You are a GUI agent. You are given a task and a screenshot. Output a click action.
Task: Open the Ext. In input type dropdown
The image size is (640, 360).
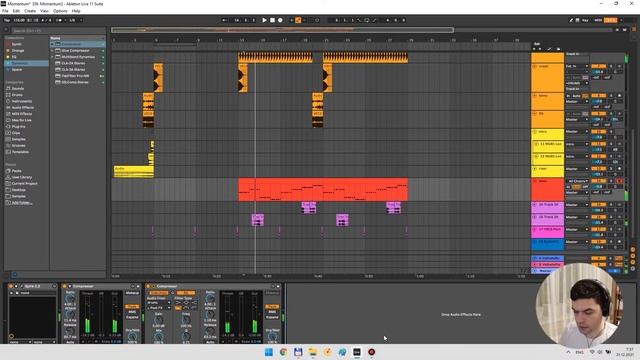(577, 66)
